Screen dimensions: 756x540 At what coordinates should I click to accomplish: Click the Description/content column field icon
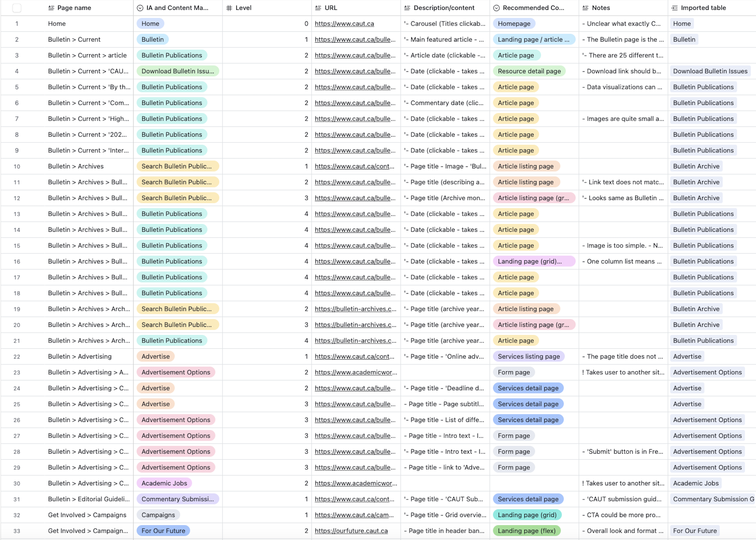click(x=407, y=8)
